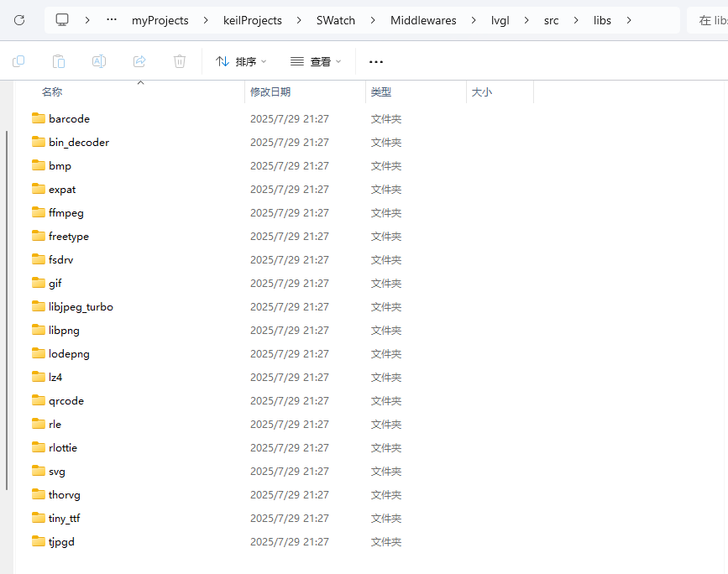Select the thorvg folder
Viewport: 728px width, 574px height.
click(65, 495)
